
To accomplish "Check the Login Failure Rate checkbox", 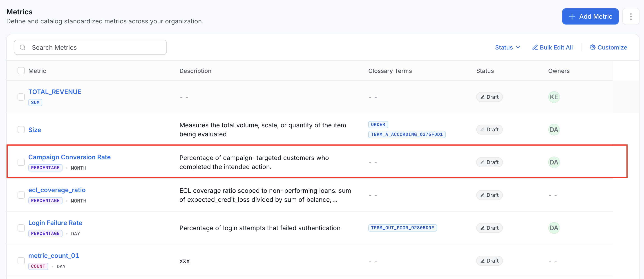I will [21, 228].
